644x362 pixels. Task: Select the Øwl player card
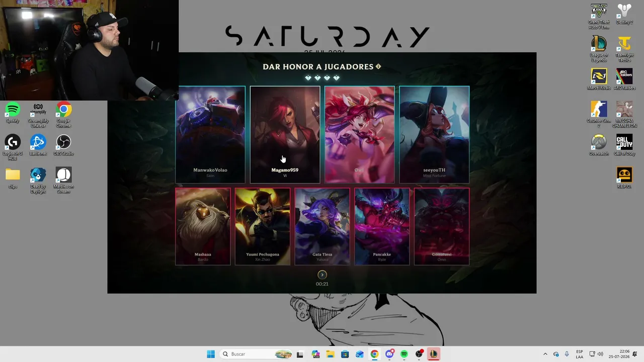[x=359, y=134]
